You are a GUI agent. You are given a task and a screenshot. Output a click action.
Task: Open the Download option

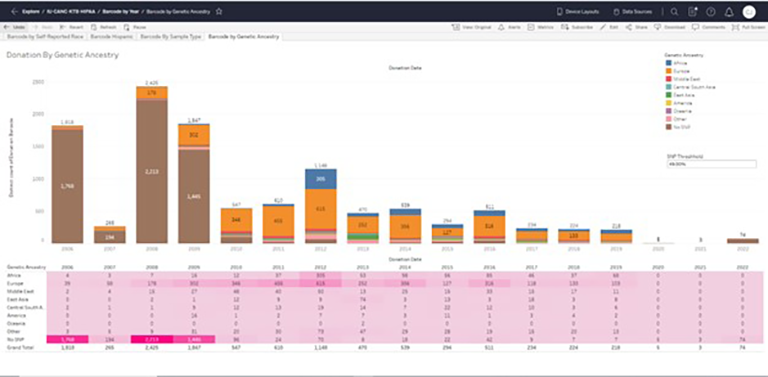click(x=670, y=27)
